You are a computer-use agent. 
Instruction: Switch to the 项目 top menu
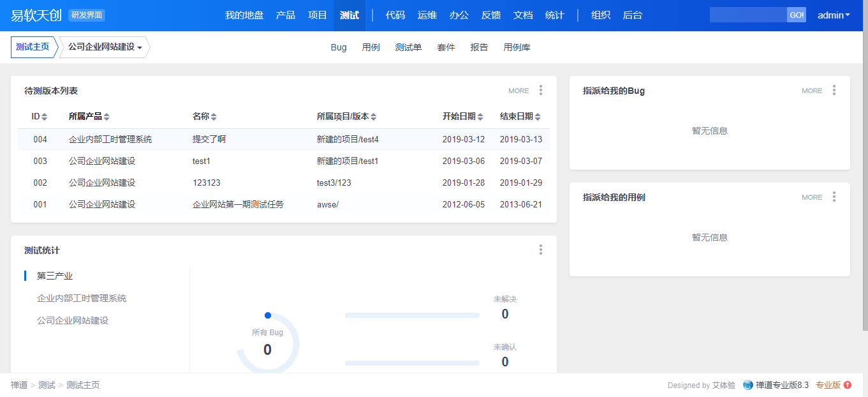[317, 15]
